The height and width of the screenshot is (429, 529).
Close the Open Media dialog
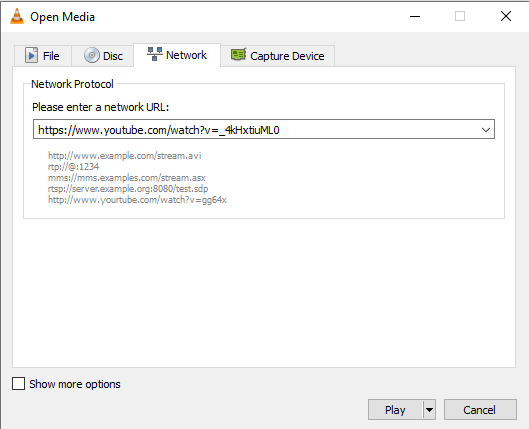(x=506, y=16)
